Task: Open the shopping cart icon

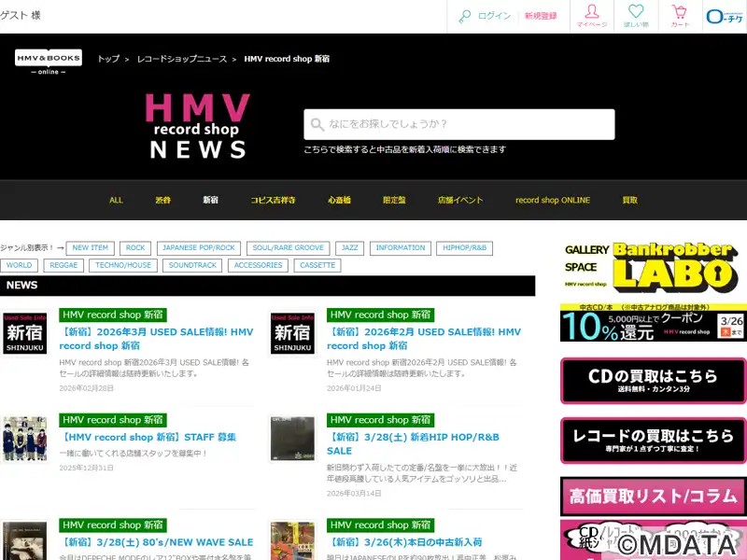Action: (680, 11)
